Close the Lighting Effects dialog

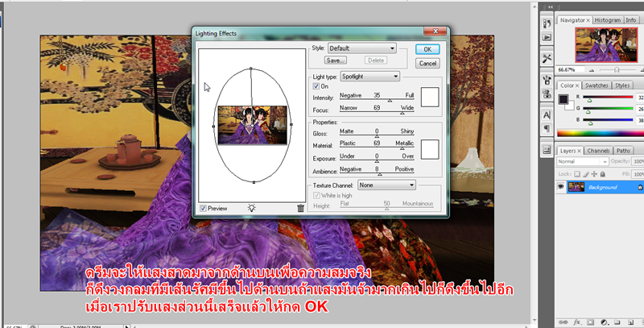(x=436, y=31)
